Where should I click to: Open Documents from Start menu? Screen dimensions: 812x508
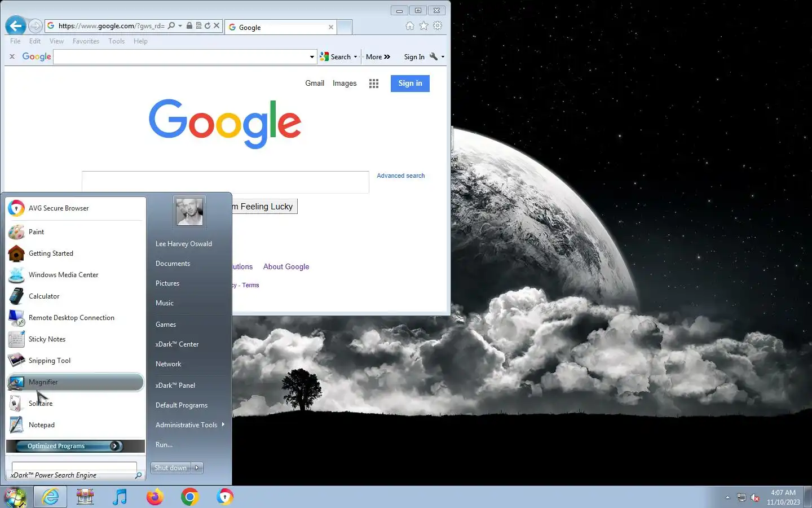pyautogui.click(x=173, y=264)
